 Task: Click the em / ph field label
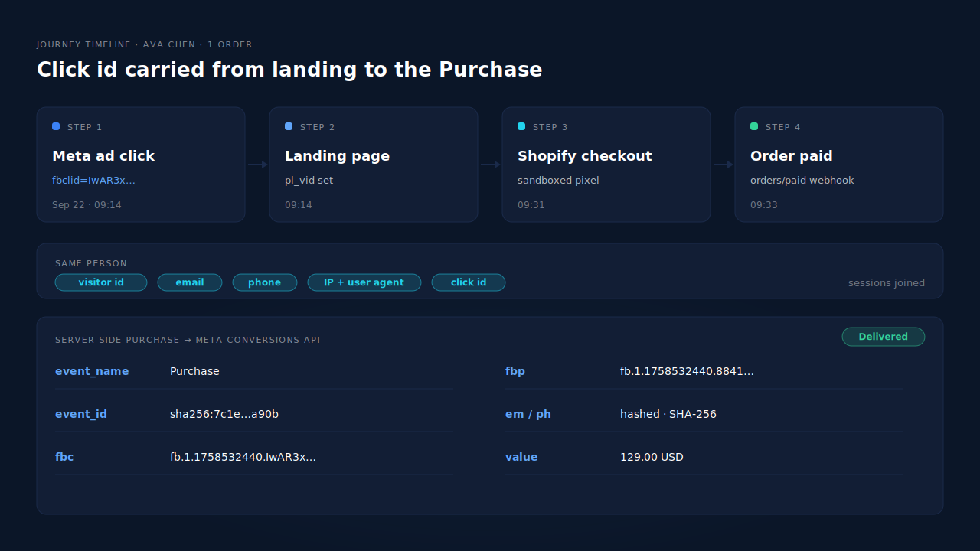point(528,414)
